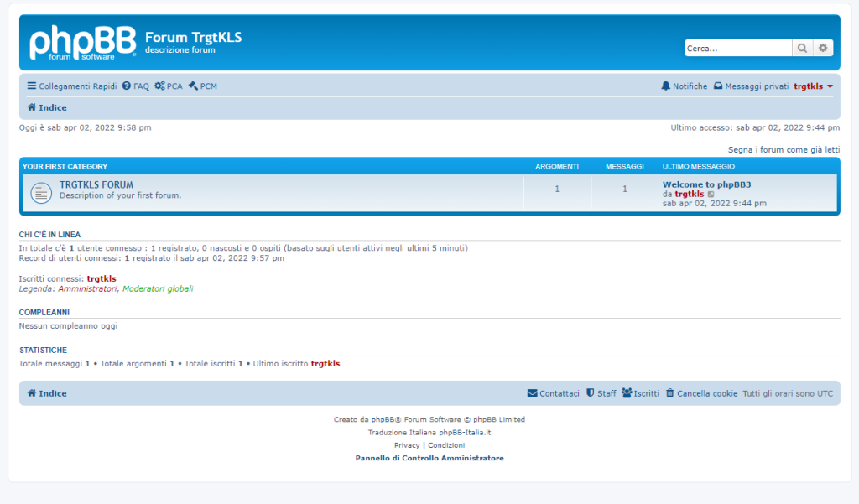Expand Collegamenti Rapidi quick links menu

[x=71, y=86]
